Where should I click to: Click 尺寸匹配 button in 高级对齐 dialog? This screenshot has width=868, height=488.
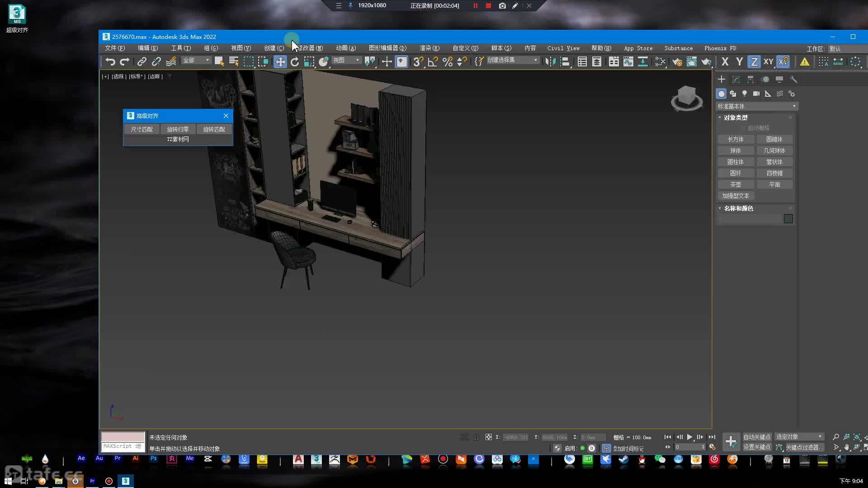click(x=142, y=129)
